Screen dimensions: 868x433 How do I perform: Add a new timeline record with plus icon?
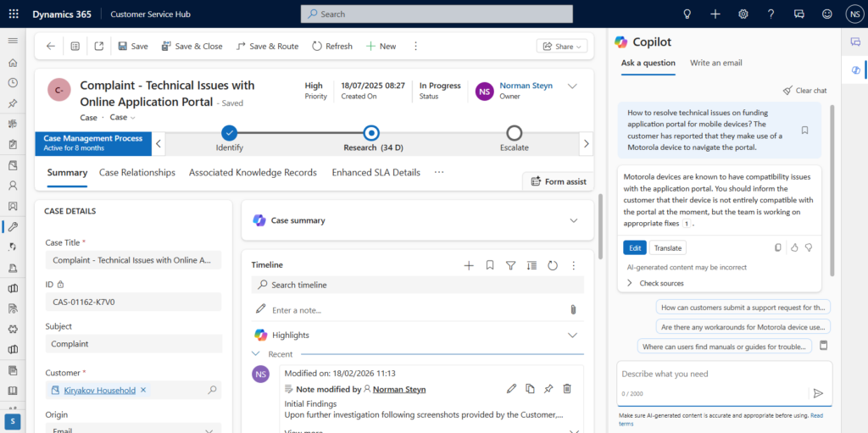pyautogui.click(x=469, y=265)
